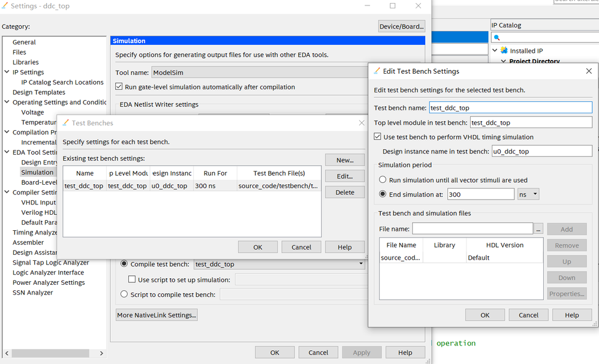Select Run simulation until all vector stimuli are used

(x=383, y=179)
